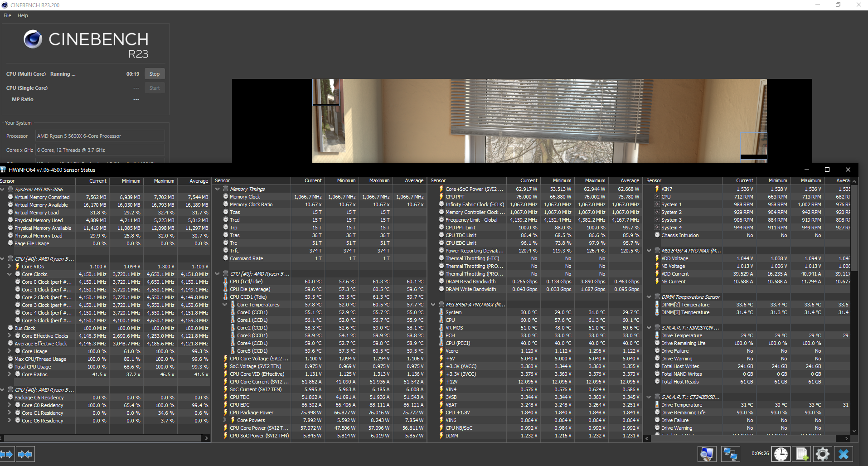The image size is (868, 466).
Task: Click the blue X close sensors icon
Action: point(844,454)
